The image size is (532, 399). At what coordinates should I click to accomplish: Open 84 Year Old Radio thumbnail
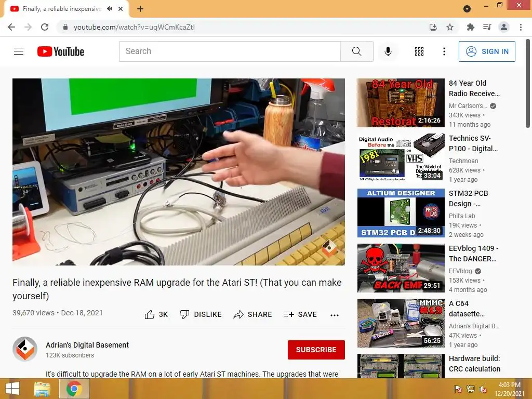401,103
